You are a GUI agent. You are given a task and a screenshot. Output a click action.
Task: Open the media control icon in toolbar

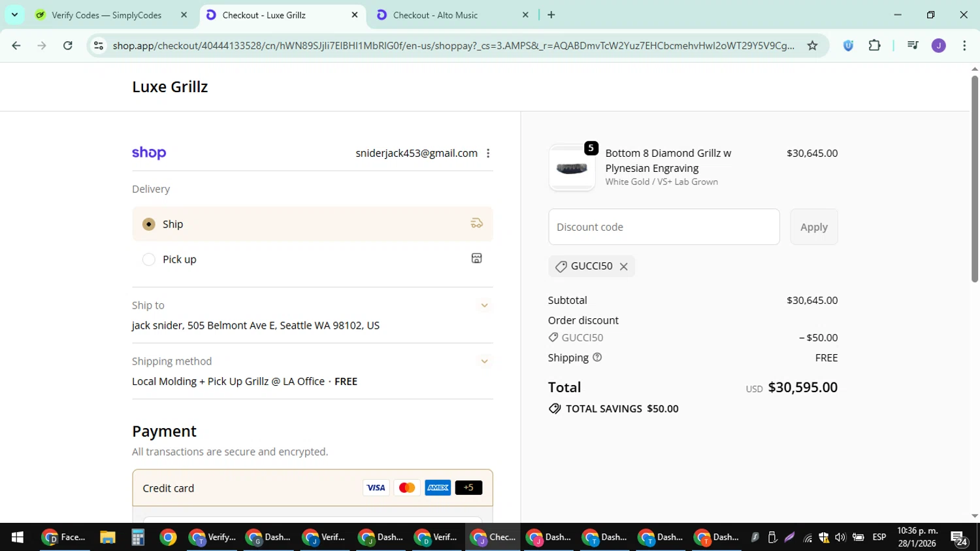tap(913, 45)
